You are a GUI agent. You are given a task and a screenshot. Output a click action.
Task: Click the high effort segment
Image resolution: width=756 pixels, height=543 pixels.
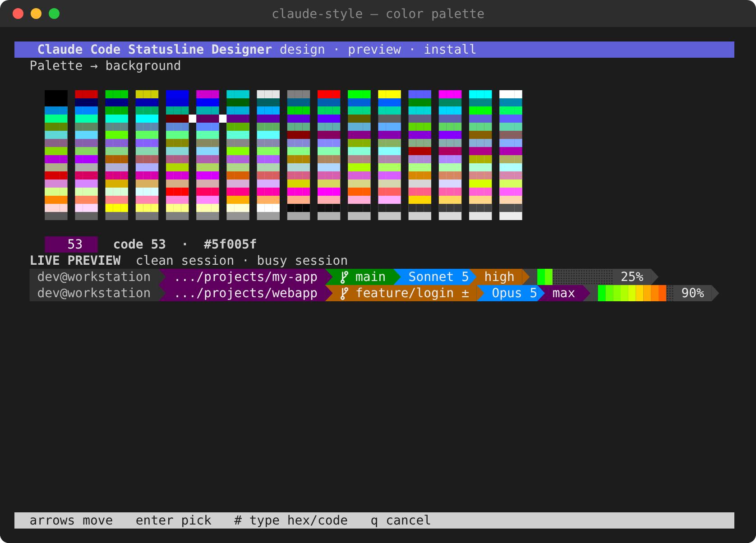[x=499, y=277]
